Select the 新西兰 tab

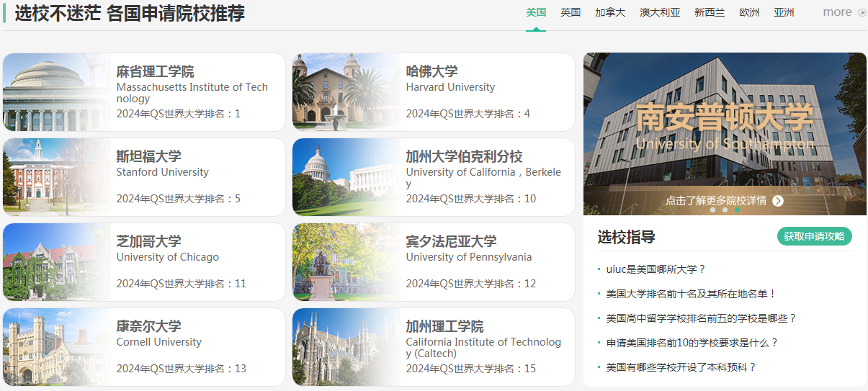point(710,12)
